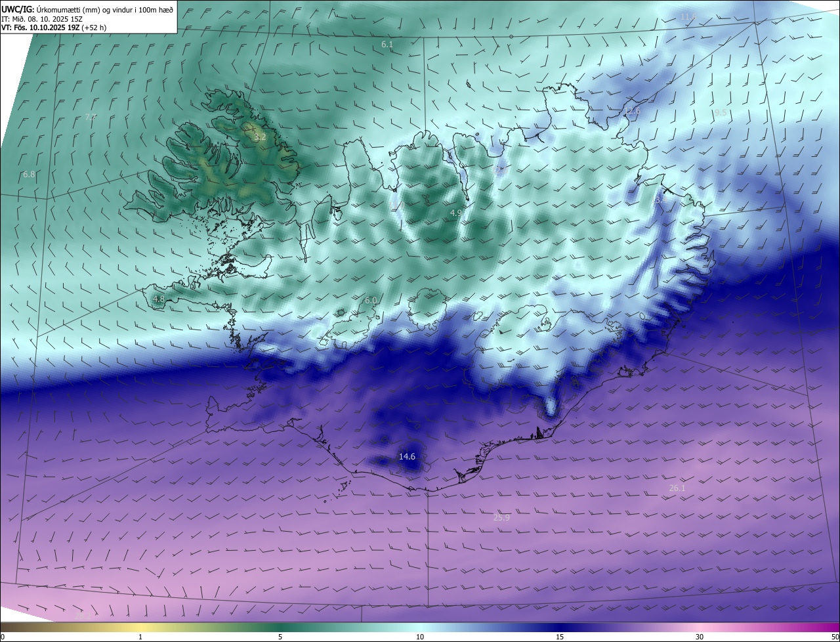Click the 6.1 value label

tap(387, 44)
